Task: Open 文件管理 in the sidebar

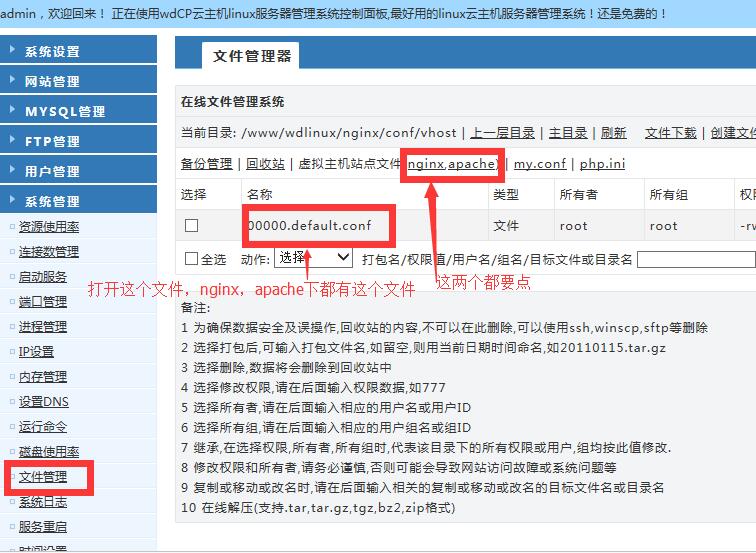Action: pyautogui.click(x=43, y=477)
